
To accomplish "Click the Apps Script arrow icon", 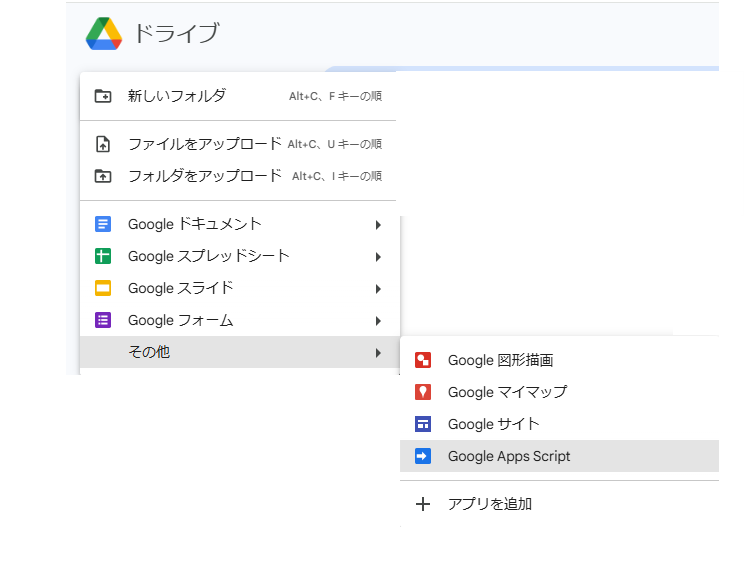I will tap(423, 456).
